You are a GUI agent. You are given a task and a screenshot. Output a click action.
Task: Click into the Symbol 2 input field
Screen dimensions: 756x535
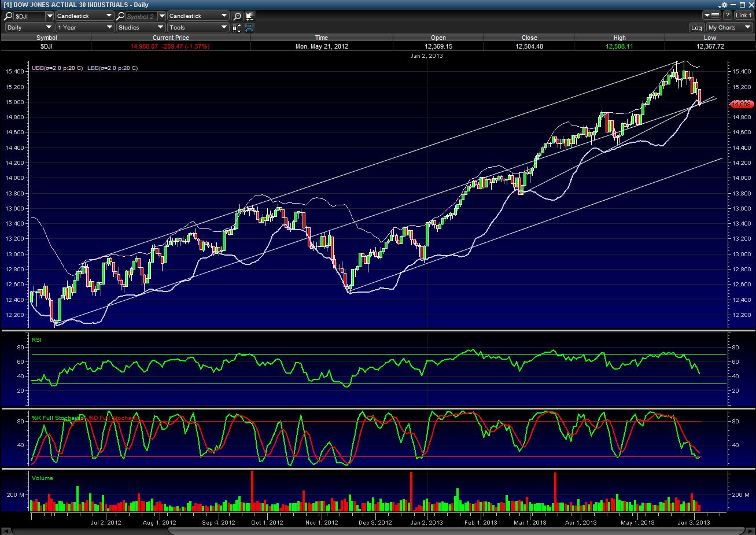(141, 16)
